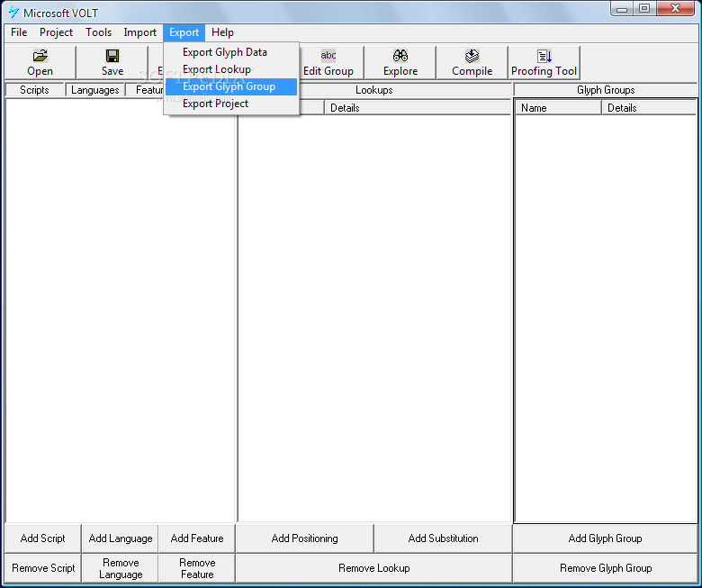Click the Remove Feature button

197,568
